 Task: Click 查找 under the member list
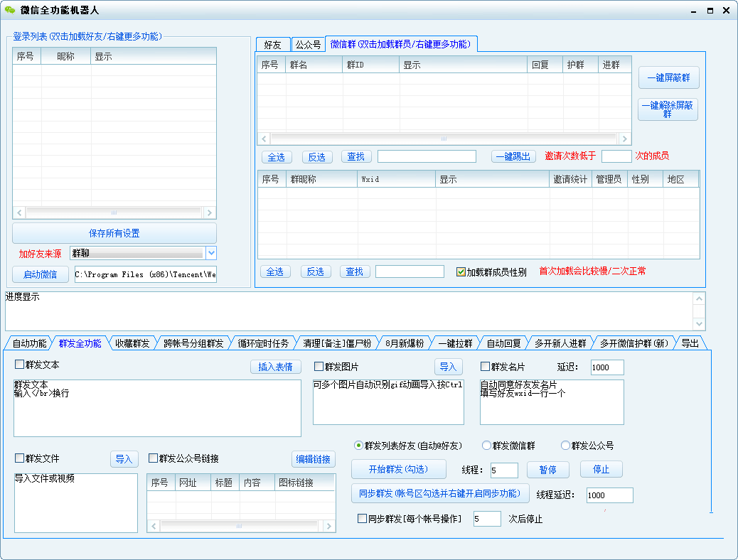click(354, 271)
